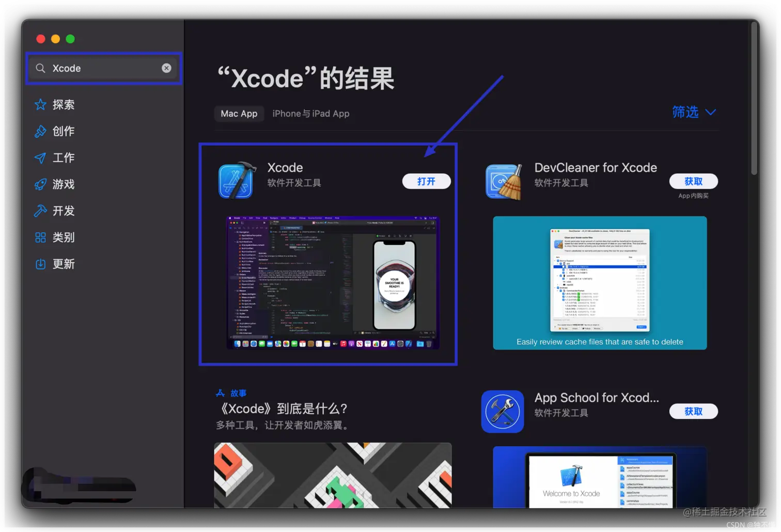Open the 类别 (Categories) section
This screenshot has width=781, height=532.
pos(64,238)
